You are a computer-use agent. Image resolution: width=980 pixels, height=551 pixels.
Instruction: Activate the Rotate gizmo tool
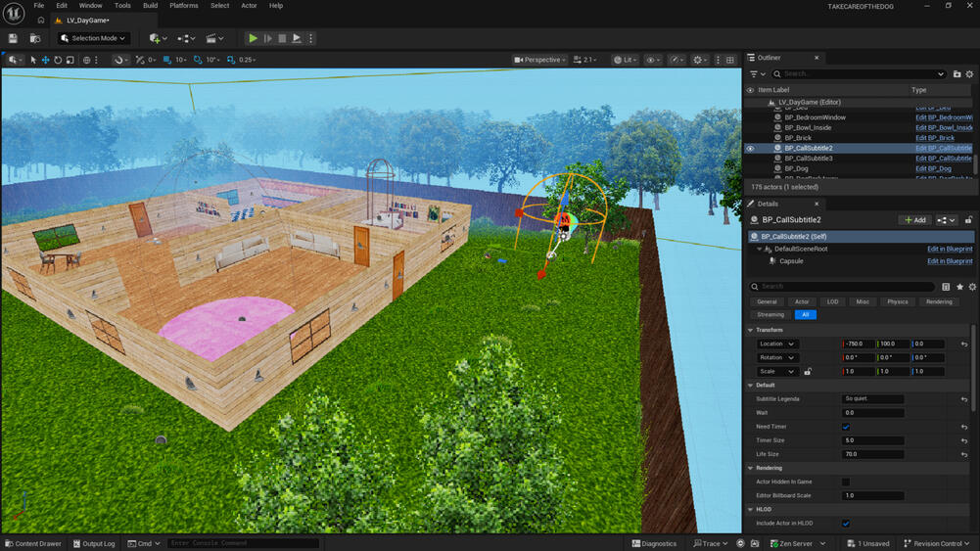(58, 60)
